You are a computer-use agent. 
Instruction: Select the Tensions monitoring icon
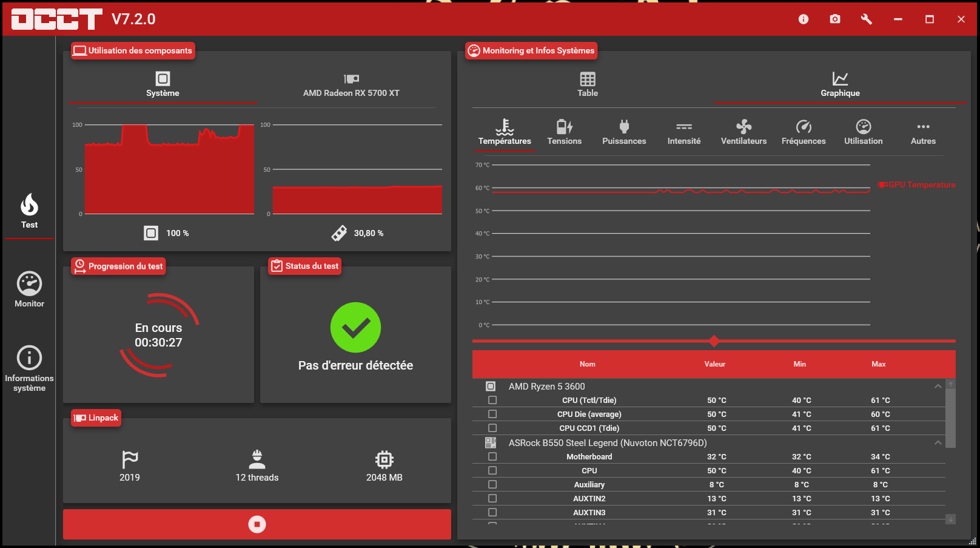click(564, 132)
